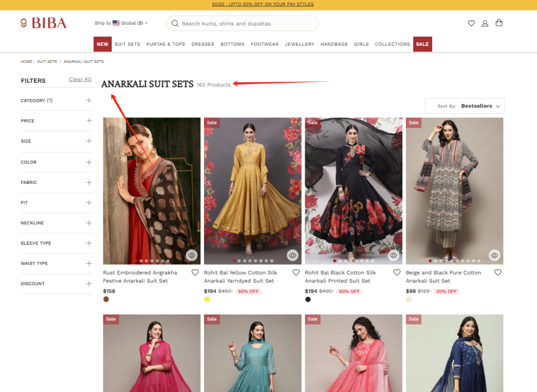The width and height of the screenshot is (537, 392).
Task: Open the Sort By Bestsellers dropdown
Action: point(465,105)
